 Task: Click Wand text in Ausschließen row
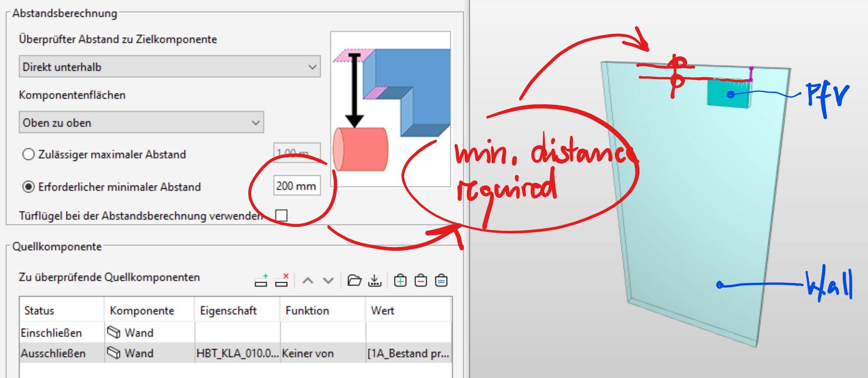[x=139, y=353]
